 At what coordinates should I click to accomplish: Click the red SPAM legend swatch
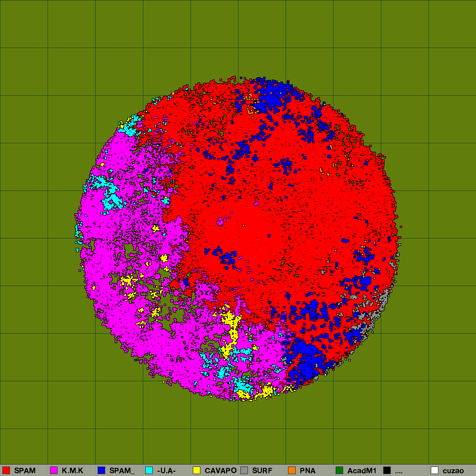[x=6, y=470]
